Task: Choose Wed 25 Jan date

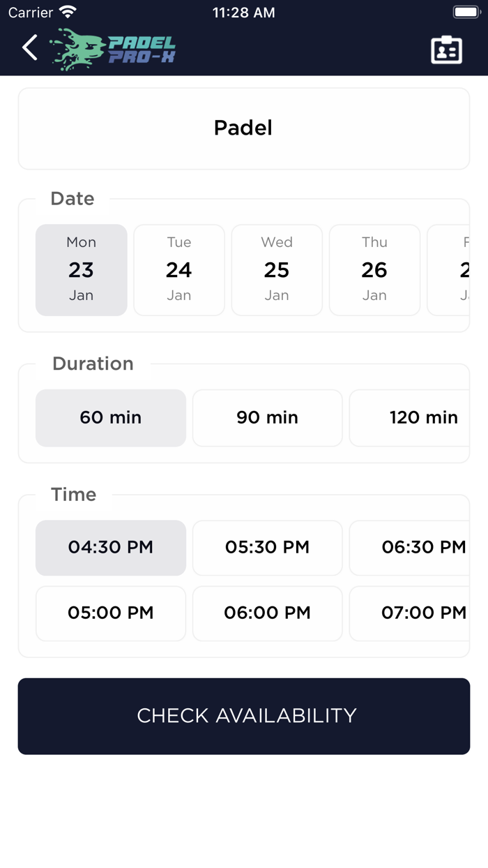Action: click(x=277, y=270)
